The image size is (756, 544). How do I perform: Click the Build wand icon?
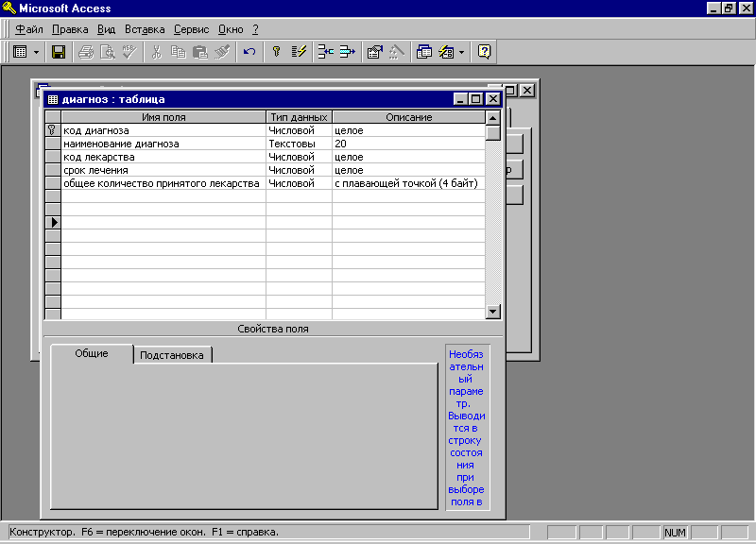[396, 52]
